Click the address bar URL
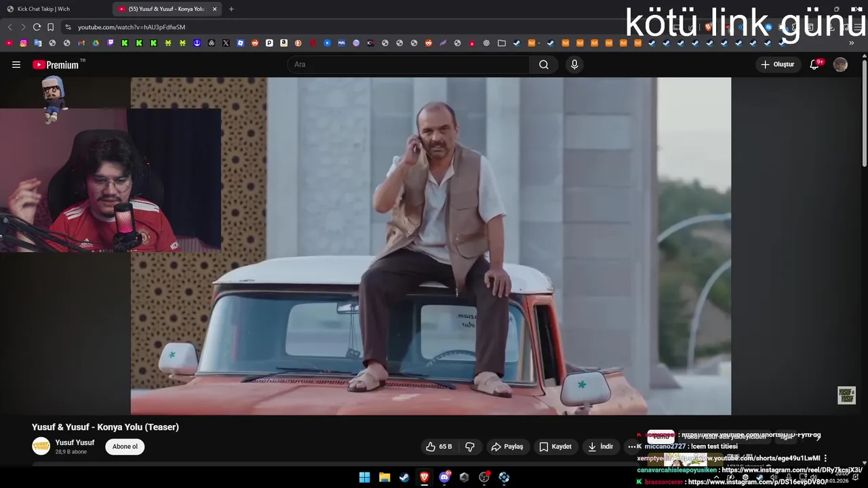Image resolution: width=868 pixels, height=488 pixels. click(132, 27)
